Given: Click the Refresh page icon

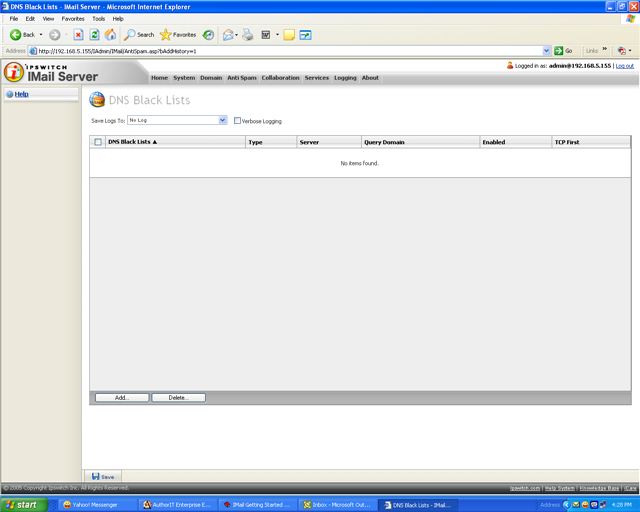Looking at the screenshot, I should [x=94, y=35].
